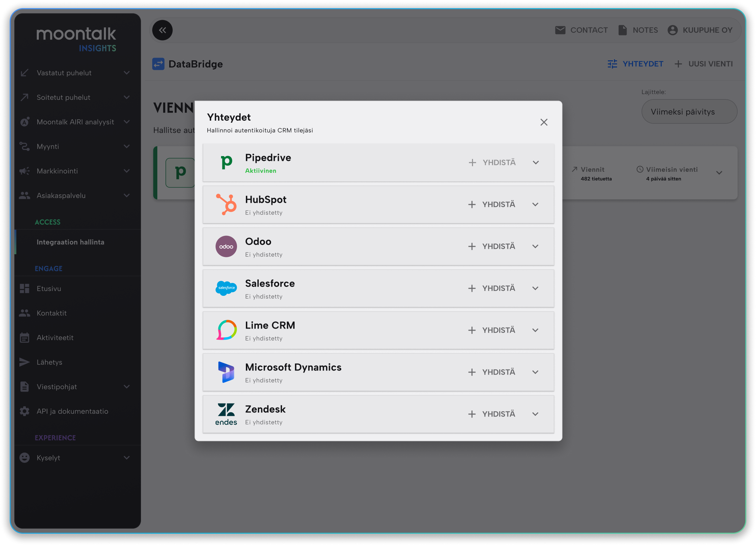Click the Myynti route icon

[25, 146]
